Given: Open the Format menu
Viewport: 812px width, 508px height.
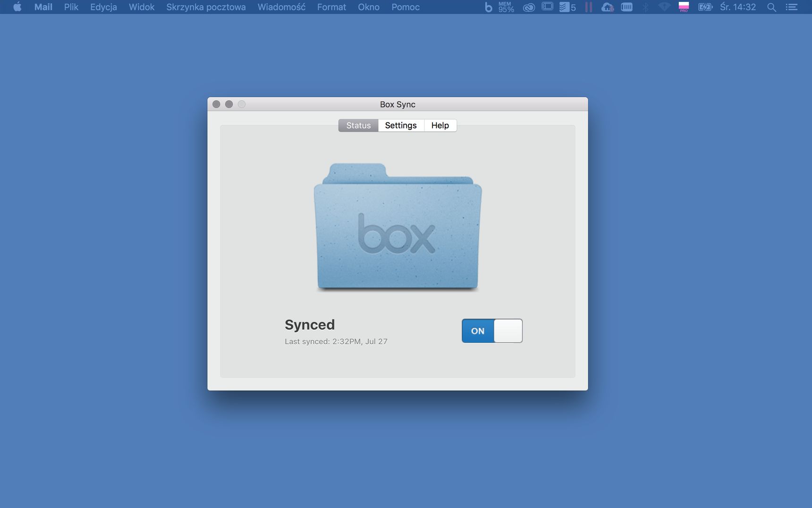Looking at the screenshot, I should pyautogui.click(x=331, y=7).
